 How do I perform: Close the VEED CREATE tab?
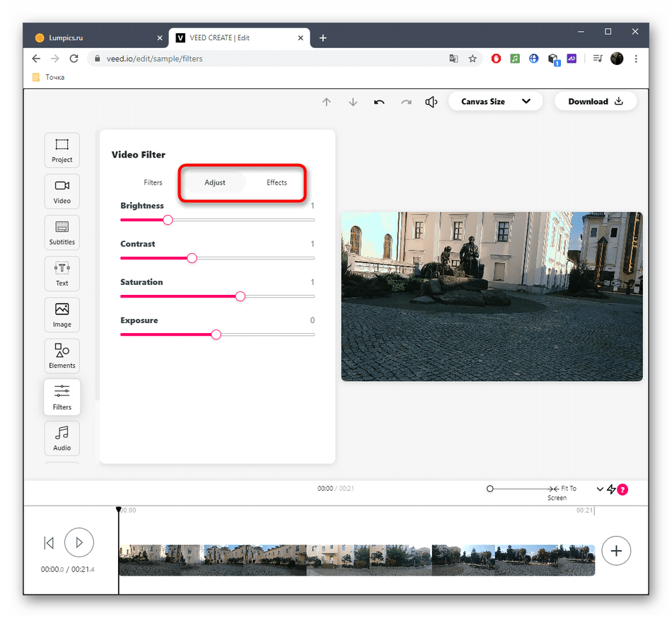tap(301, 38)
